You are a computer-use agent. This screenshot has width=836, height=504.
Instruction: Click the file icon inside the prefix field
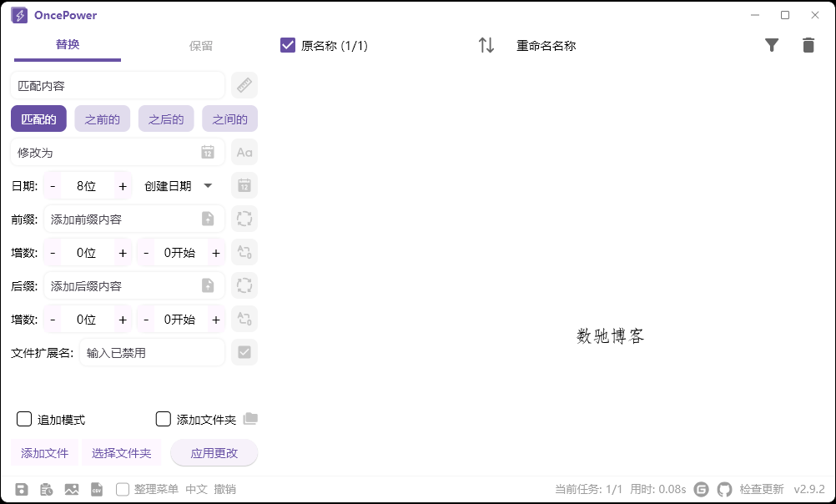point(208,219)
